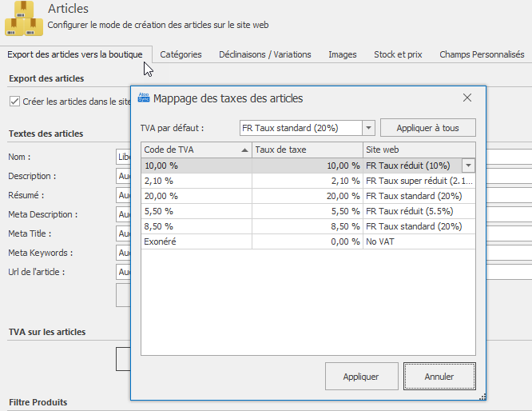The image size is (532, 411).
Task: Close the Mappage des taxes dialog
Action: pyautogui.click(x=467, y=98)
